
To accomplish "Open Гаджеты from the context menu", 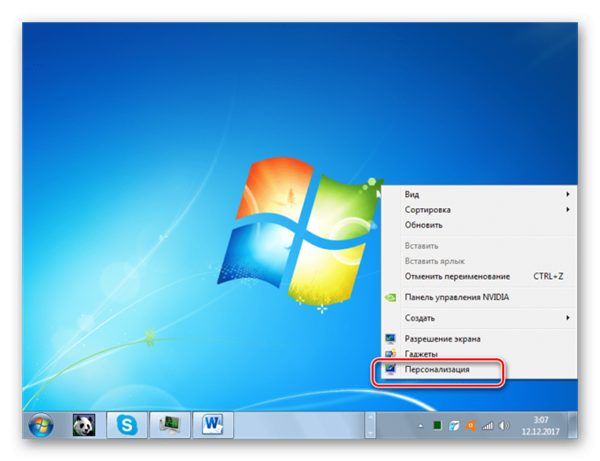I will (x=480, y=354).
